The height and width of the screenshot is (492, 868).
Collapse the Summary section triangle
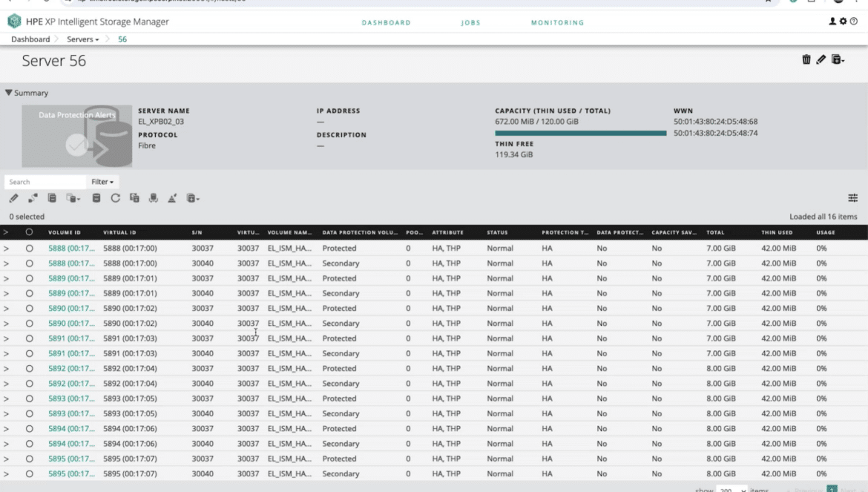[8, 93]
